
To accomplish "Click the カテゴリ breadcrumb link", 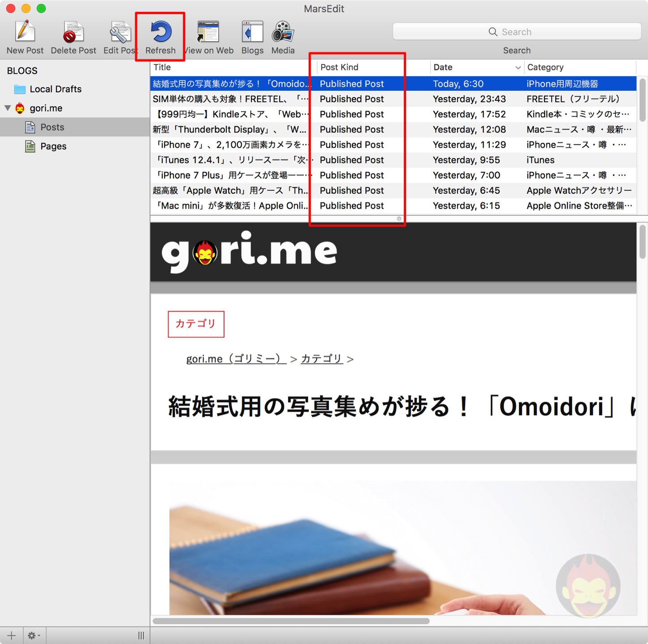I will pos(321,359).
